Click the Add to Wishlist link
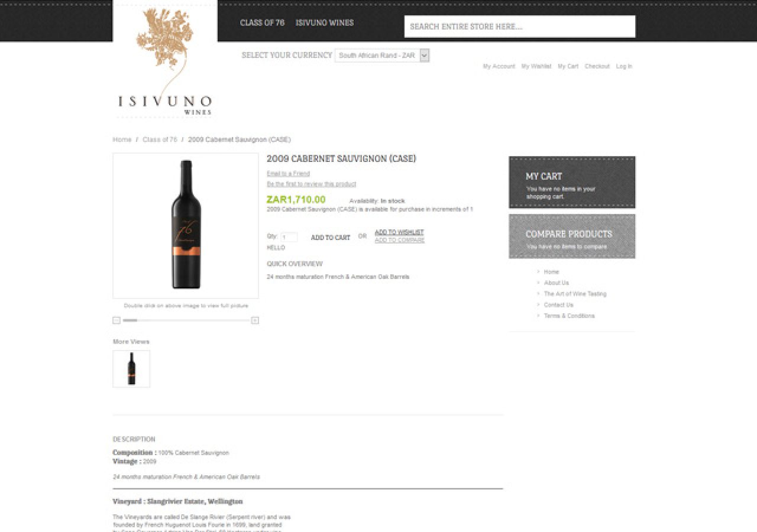Viewport: 757px width, 532px height. (x=399, y=232)
